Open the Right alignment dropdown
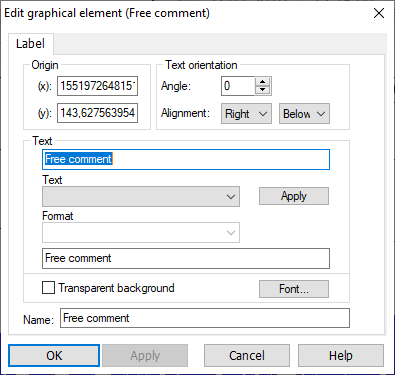395x375 pixels. coord(246,114)
